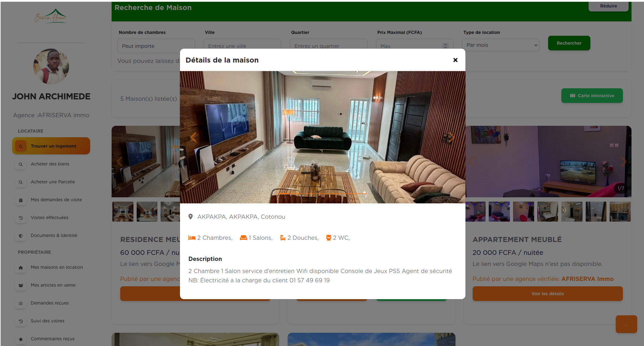Select Acheter des biens menu item

[50, 164]
